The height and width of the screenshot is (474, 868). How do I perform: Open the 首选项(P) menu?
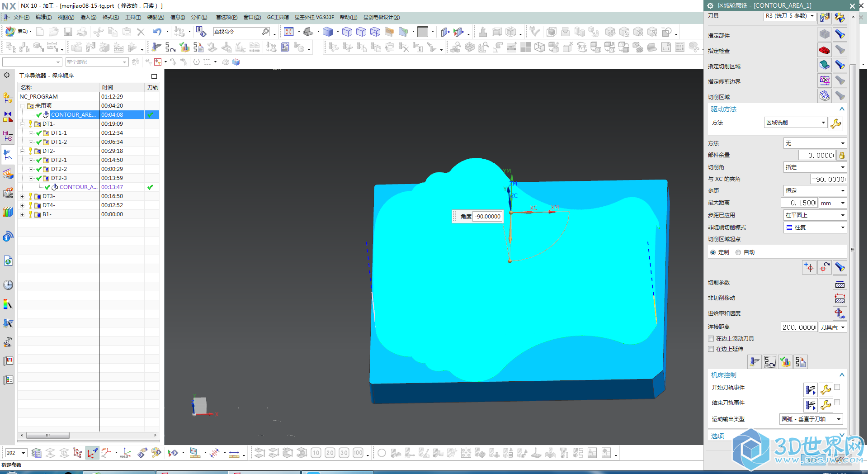coord(226,18)
